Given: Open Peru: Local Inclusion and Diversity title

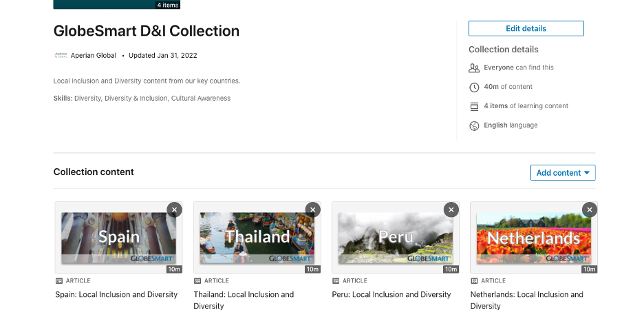Looking at the screenshot, I should [x=391, y=295].
